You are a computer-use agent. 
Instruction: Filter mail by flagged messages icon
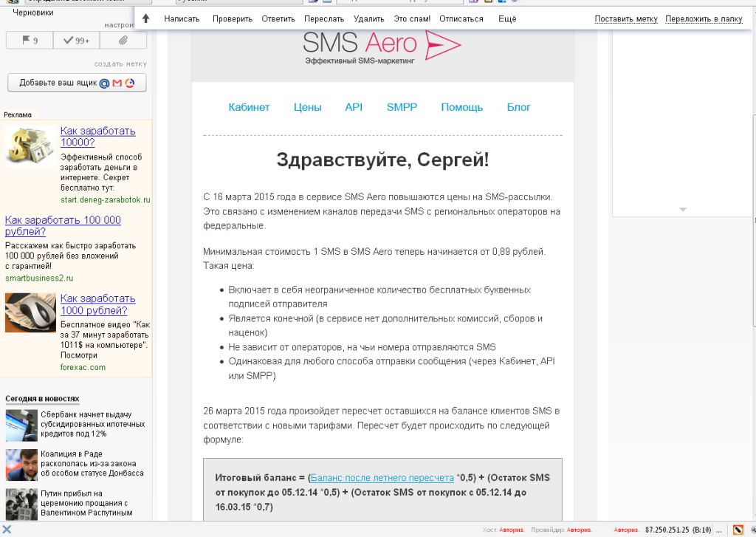30,41
